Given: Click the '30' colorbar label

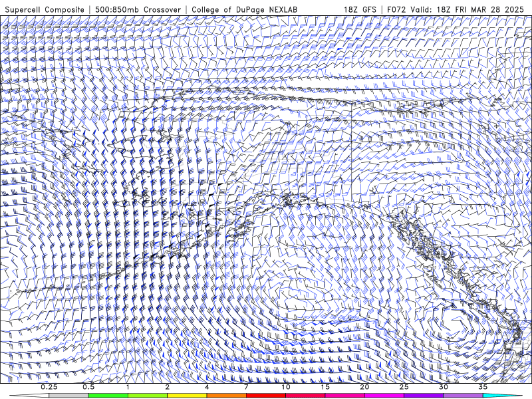Looking at the screenshot, I should coord(443,387).
